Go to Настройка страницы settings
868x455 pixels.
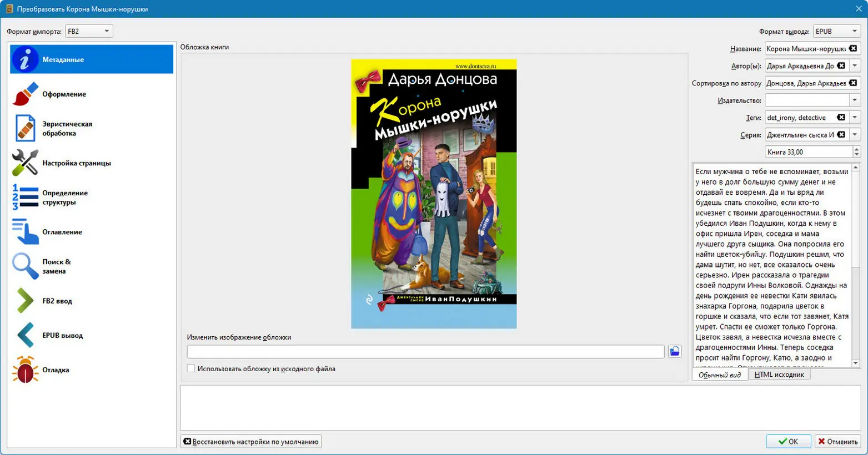pos(92,163)
